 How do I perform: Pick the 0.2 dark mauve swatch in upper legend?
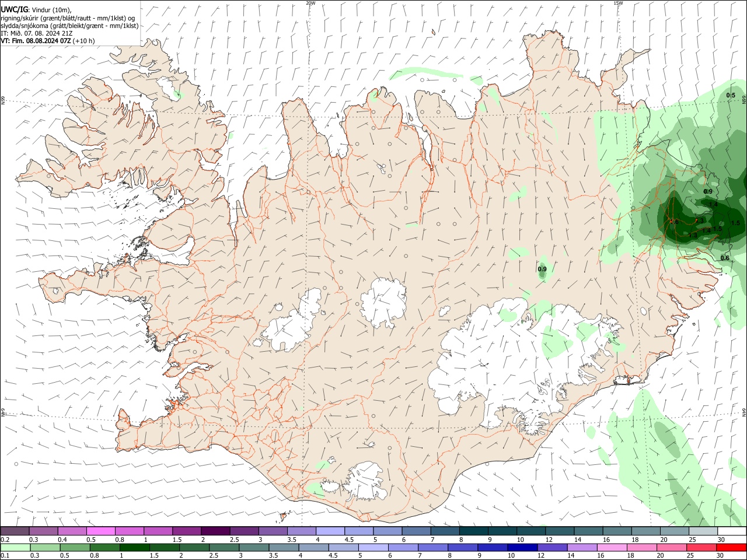tap(15, 531)
